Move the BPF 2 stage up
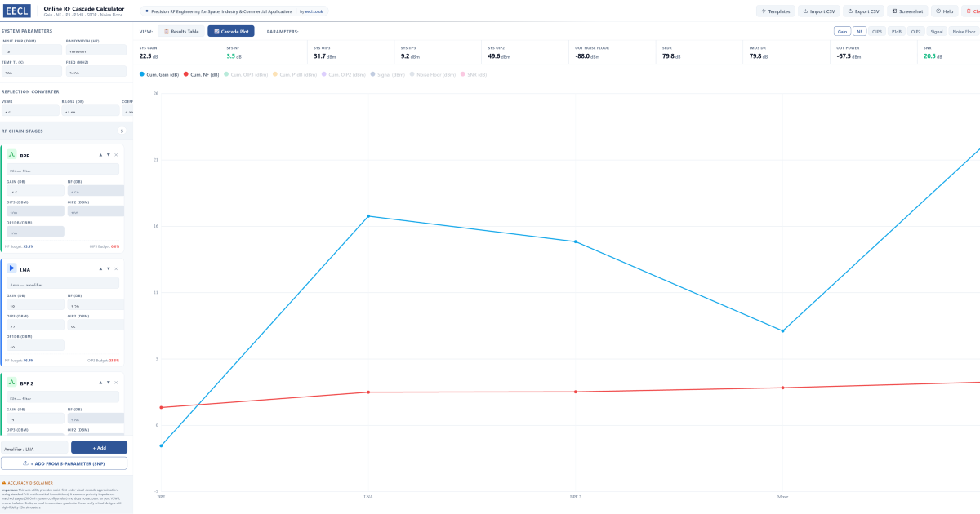This screenshot has width=980, height=514. tap(100, 381)
